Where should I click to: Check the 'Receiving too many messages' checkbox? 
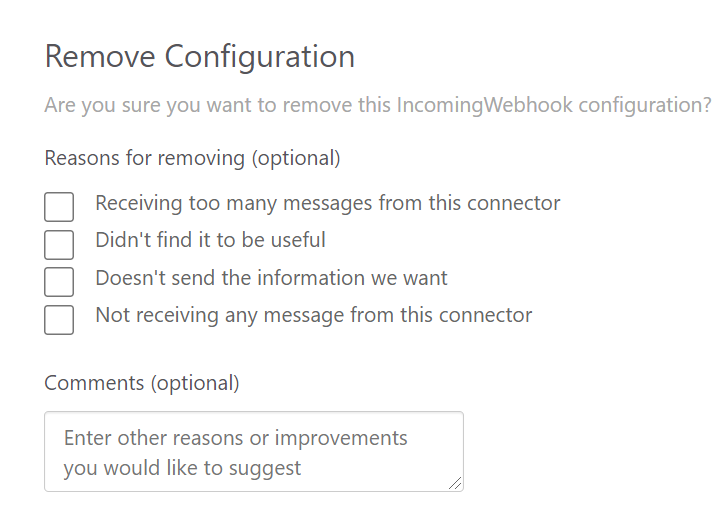59,207
